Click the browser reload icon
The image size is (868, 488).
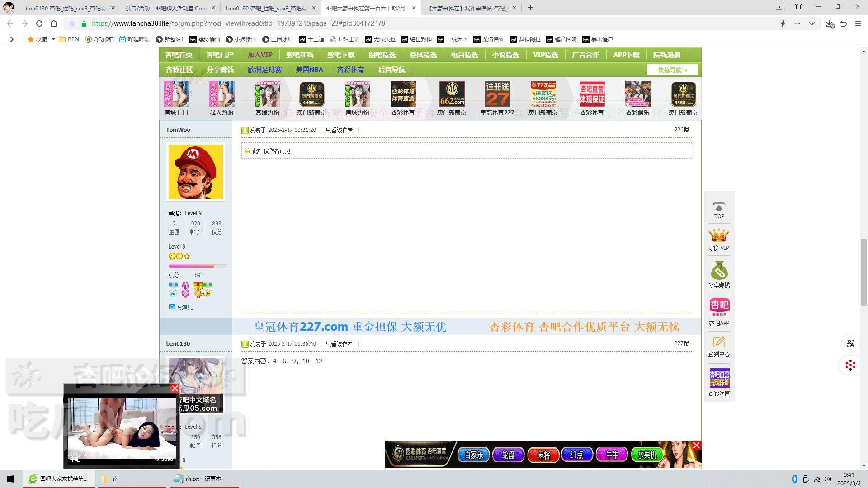39,23
